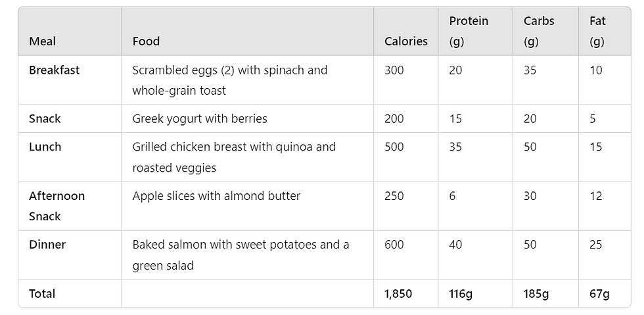Click the Food column header
The image size is (644, 315).
(146, 41)
